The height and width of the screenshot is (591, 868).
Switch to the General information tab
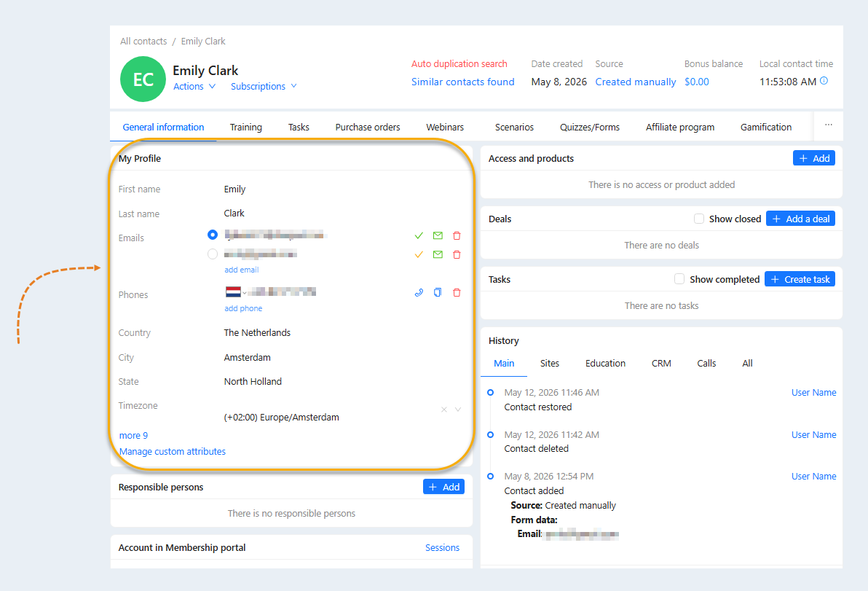163,127
